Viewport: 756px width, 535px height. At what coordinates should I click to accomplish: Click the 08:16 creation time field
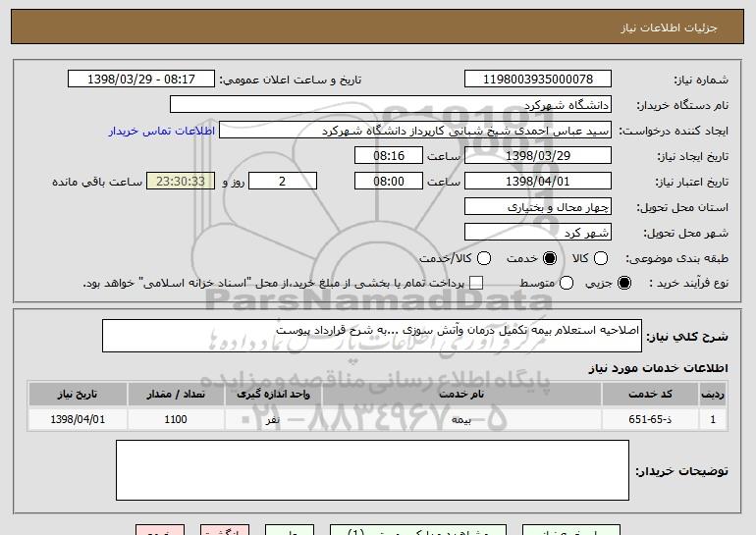coord(389,156)
